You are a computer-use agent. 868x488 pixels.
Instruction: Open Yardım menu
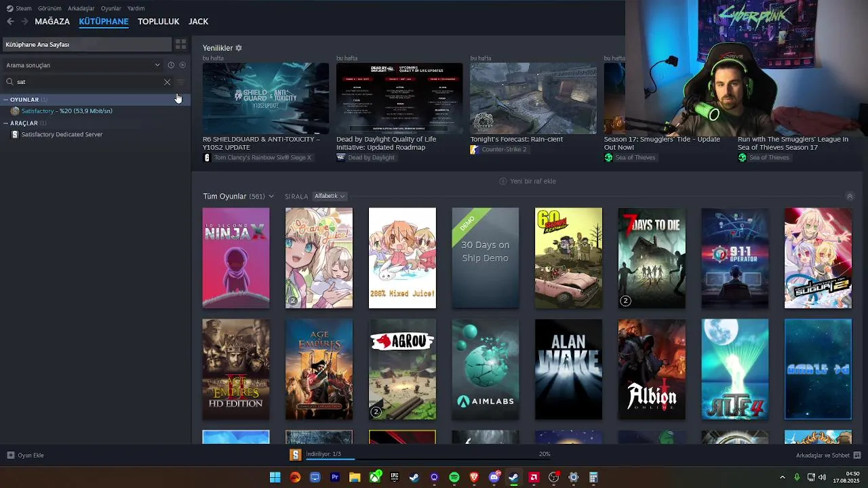pos(136,8)
